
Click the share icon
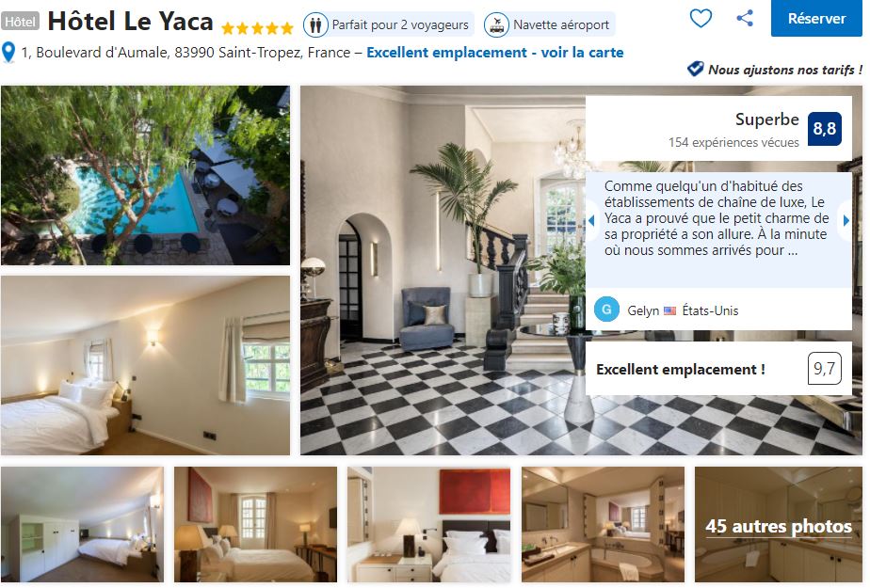pyautogui.click(x=745, y=18)
